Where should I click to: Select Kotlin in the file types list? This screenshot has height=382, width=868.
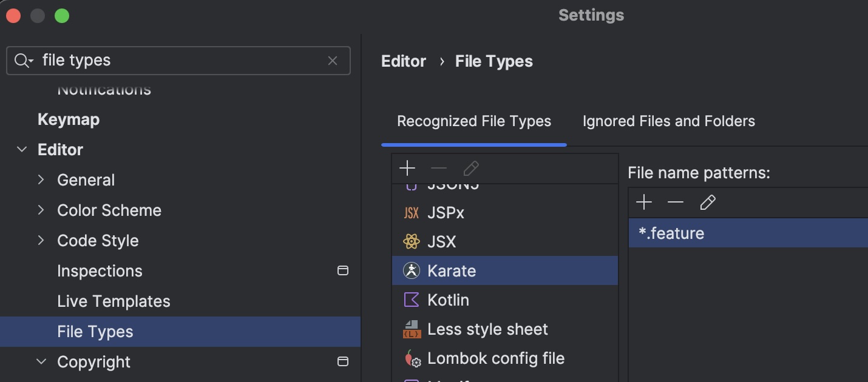tap(505, 300)
